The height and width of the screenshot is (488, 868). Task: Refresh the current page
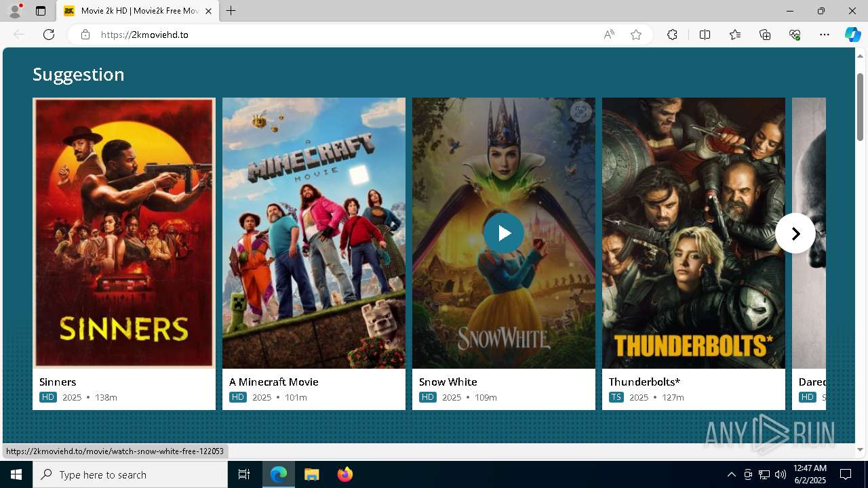tap(49, 35)
